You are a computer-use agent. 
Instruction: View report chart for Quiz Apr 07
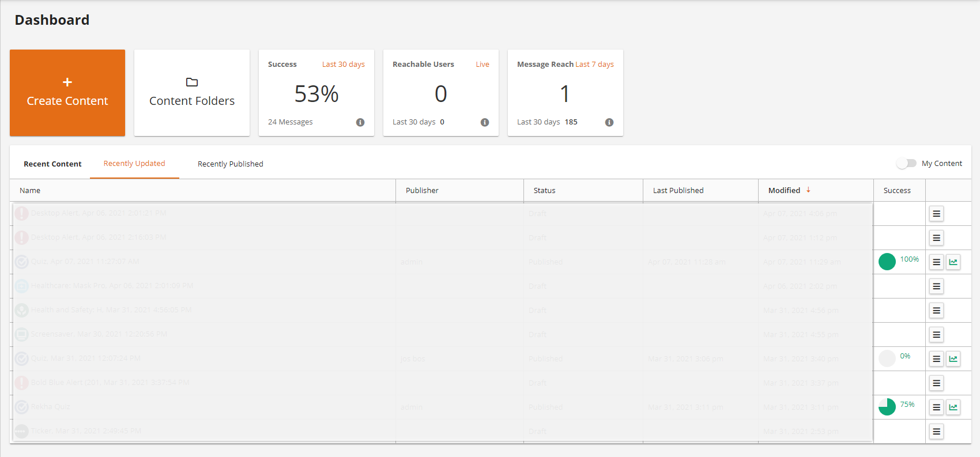click(953, 262)
